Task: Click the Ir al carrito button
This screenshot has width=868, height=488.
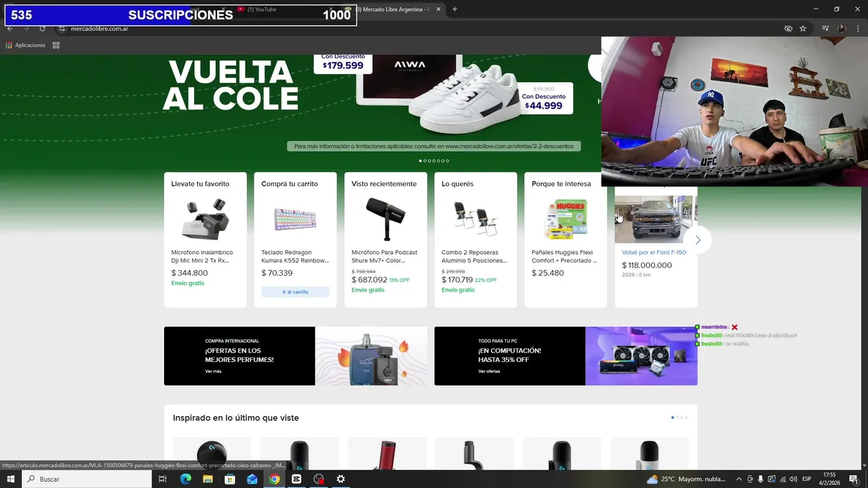Action: (x=296, y=292)
